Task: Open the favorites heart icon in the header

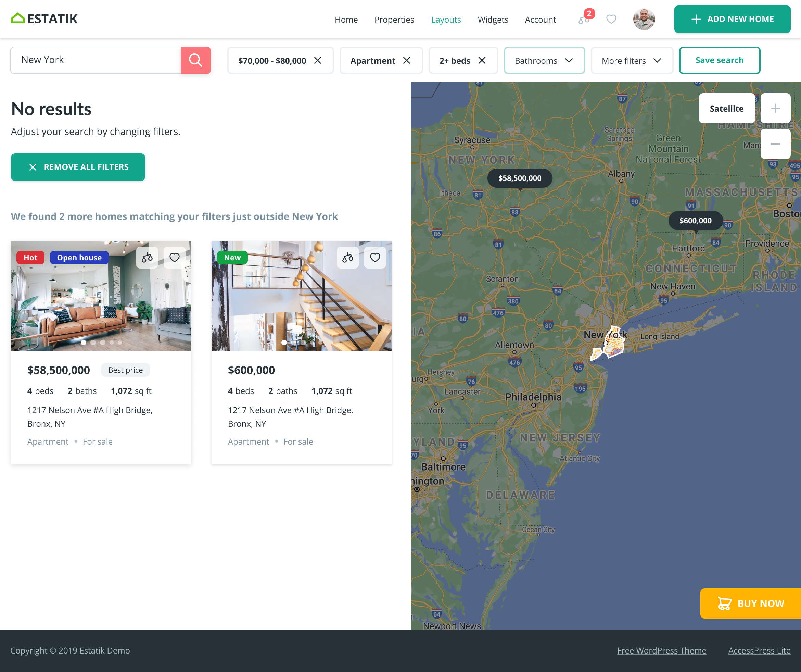Action: pos(611,19)
